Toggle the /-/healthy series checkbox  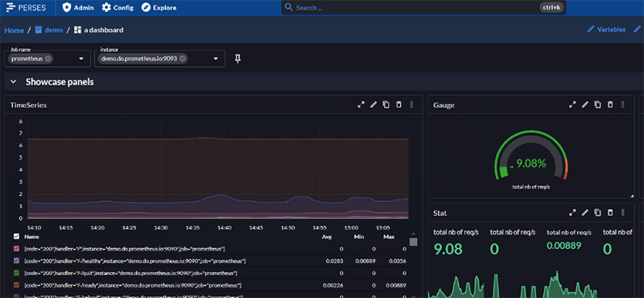tap(16, 261)
